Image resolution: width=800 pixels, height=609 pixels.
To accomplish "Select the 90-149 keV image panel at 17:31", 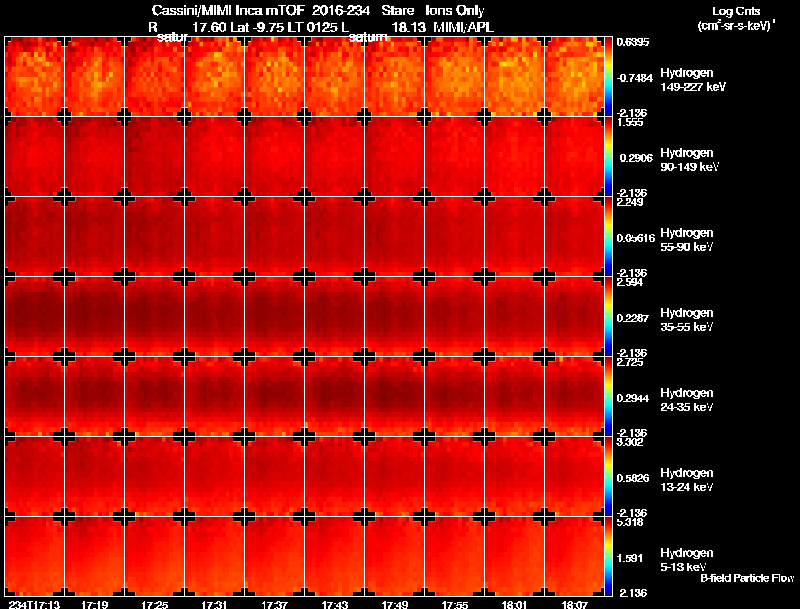I will click(x=214, y=157).
